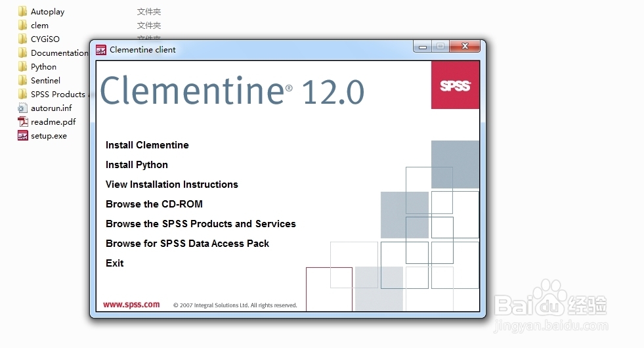Click the readme.pdf PDF icon

click(22, 121)
